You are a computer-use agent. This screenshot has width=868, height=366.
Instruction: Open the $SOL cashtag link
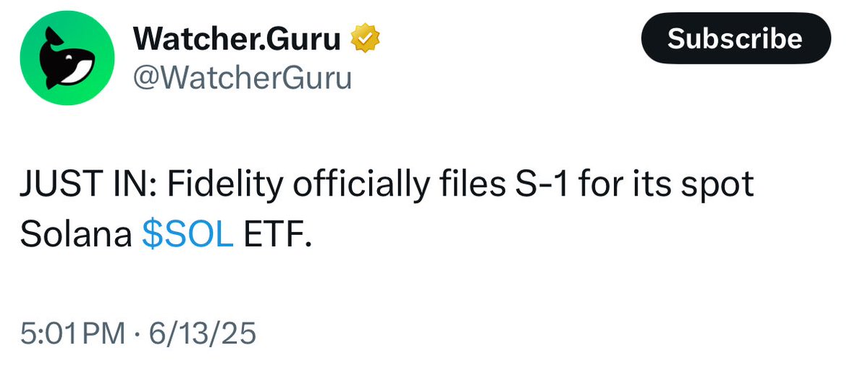pos(187,236)
